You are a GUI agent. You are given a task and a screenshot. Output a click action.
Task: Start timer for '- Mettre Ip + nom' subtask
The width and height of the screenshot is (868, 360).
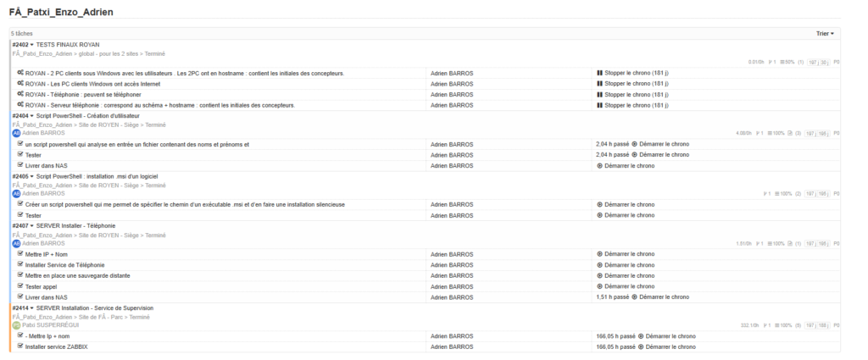pyautogui.click(x=667, y=336)
